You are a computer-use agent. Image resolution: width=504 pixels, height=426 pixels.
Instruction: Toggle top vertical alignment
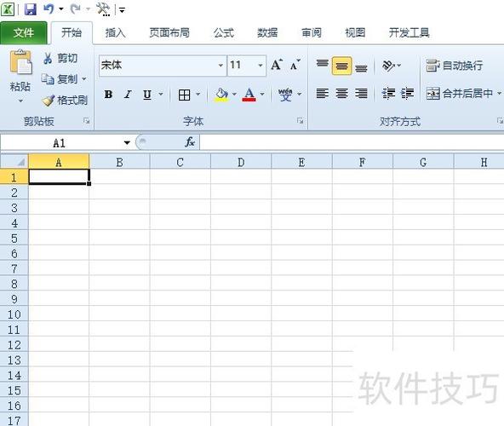(323, 65)
